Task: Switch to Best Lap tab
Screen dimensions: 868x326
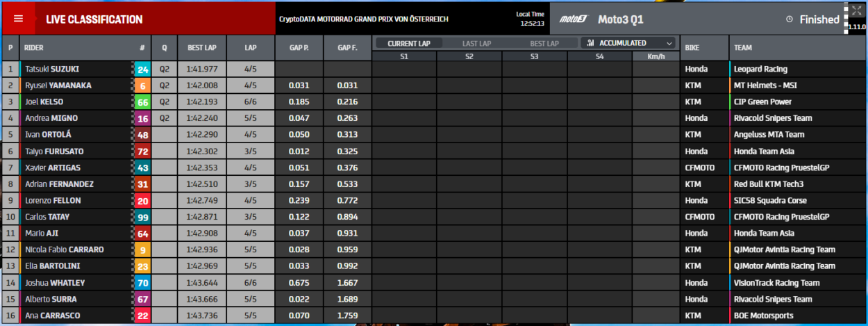Action: click(544, 43)
